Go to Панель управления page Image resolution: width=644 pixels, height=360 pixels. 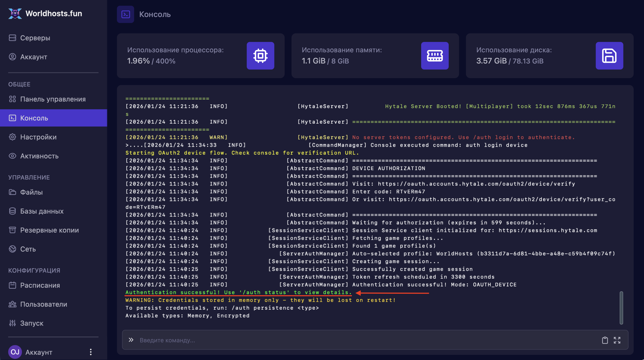[53, 99]
